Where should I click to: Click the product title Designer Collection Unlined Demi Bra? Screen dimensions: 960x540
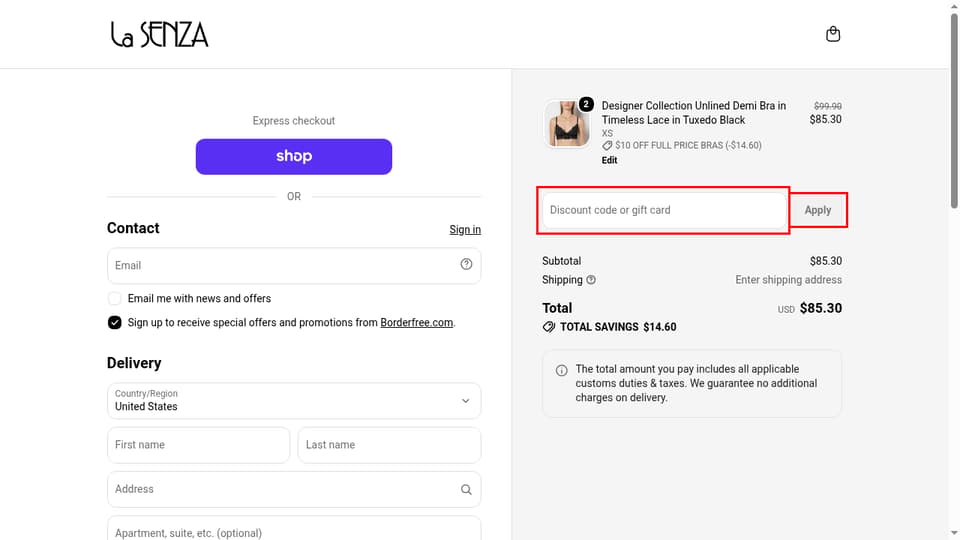[694, 113]
